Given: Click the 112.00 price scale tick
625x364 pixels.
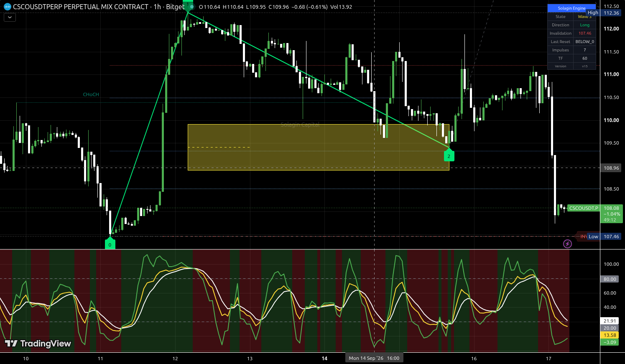Looking at the screenshot, I should pos(611,29).
